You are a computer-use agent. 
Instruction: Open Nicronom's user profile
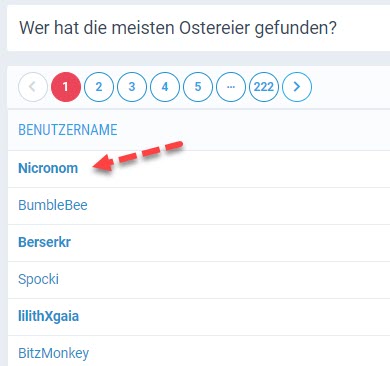point(48,168)
